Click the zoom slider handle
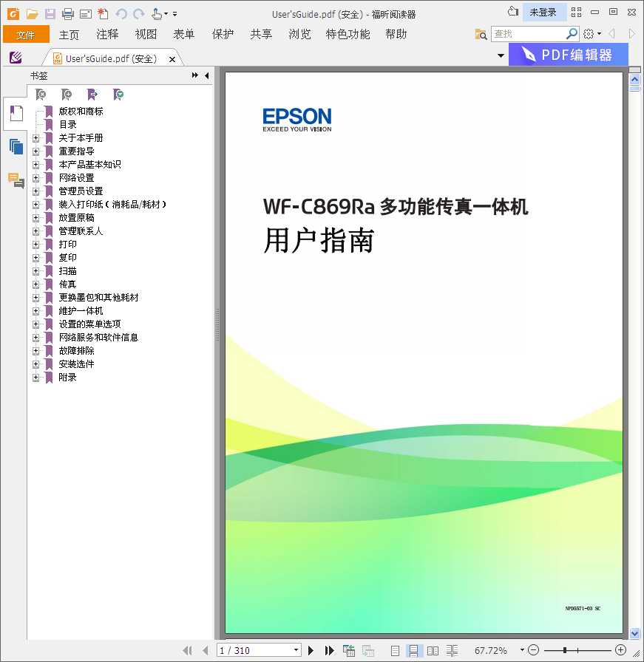 (565, 650)
